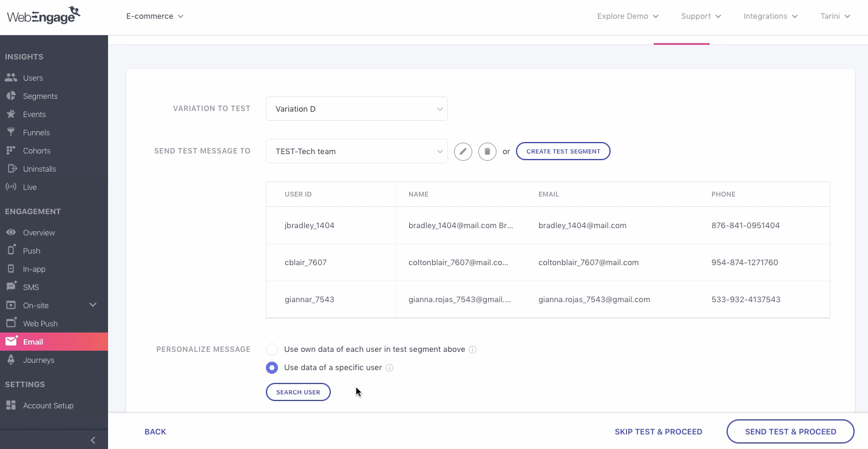The width and height of the screenshot is (868, 449).
Task: Click the Cohorts grid icon
Action: coord(11,150)
